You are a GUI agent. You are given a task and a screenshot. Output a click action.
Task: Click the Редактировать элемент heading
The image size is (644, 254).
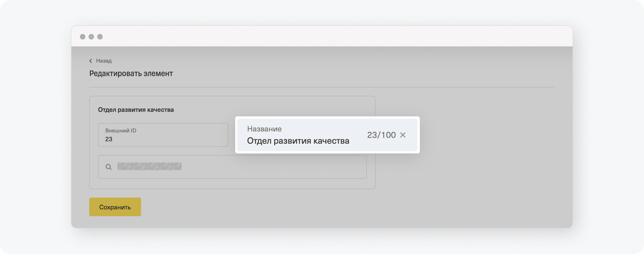pyautogui.click(x=131, y=74)
